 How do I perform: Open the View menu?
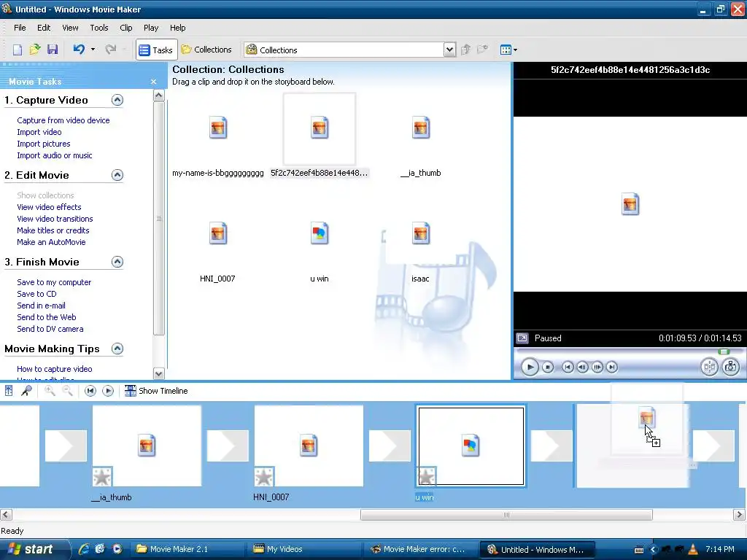tap(70, 28)
